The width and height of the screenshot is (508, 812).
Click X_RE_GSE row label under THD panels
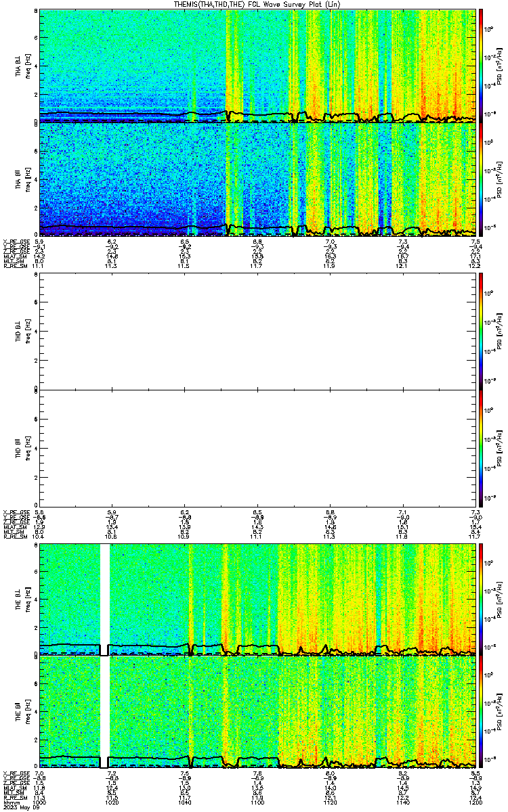coord(15,512)
